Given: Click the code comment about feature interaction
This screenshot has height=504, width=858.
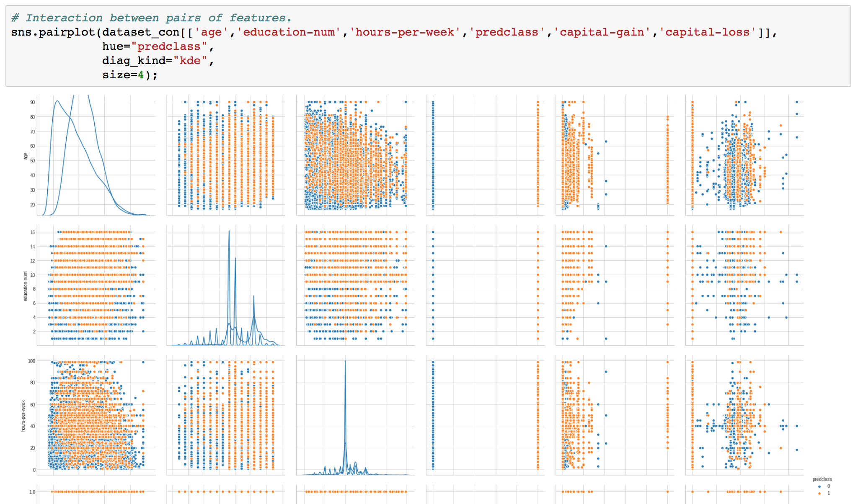Looking at the screenshot, I should click(151, 18).
